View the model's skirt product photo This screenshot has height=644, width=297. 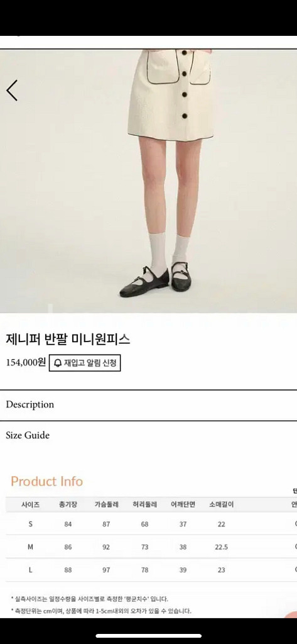[148, 181]
